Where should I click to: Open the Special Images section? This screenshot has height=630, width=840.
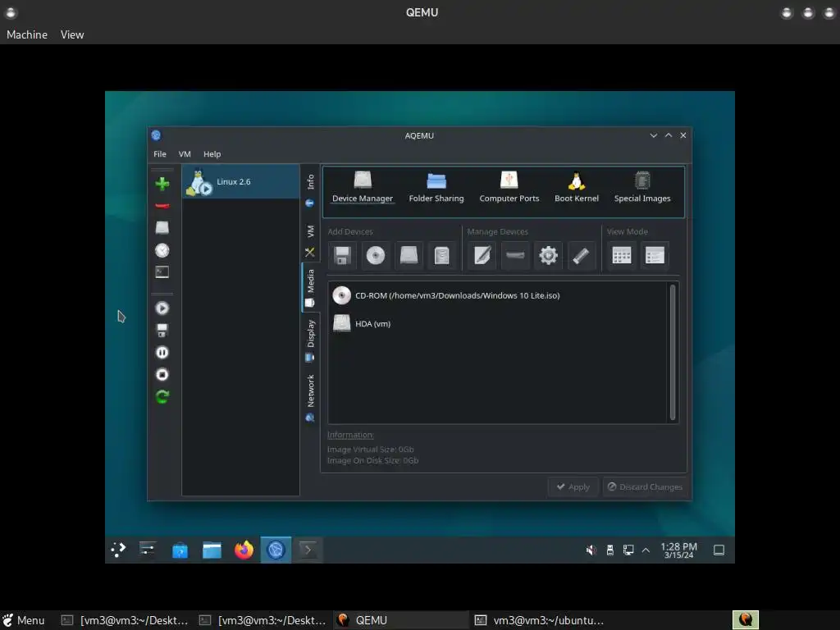pos(641,187)
